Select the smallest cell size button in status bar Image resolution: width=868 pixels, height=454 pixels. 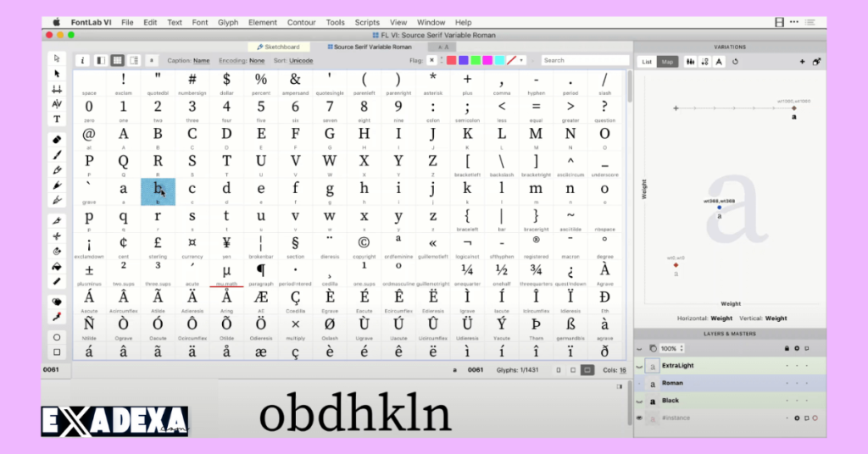pos(559,370)
